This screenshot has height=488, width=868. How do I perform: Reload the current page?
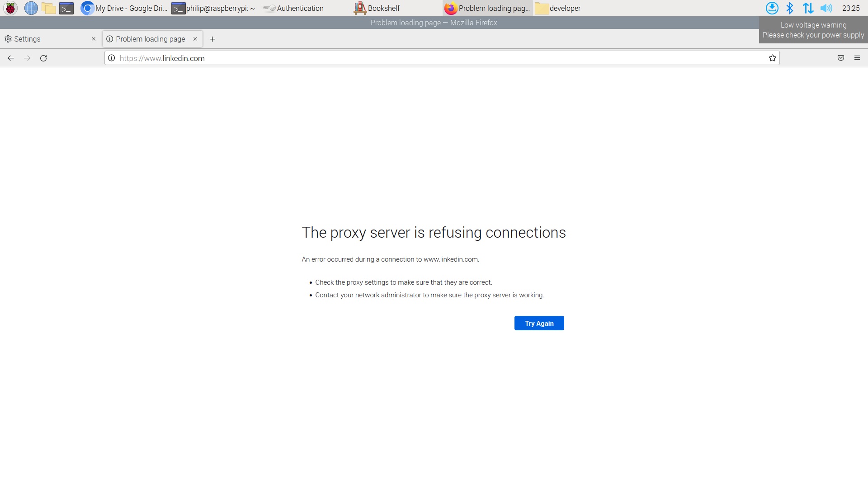43,58
